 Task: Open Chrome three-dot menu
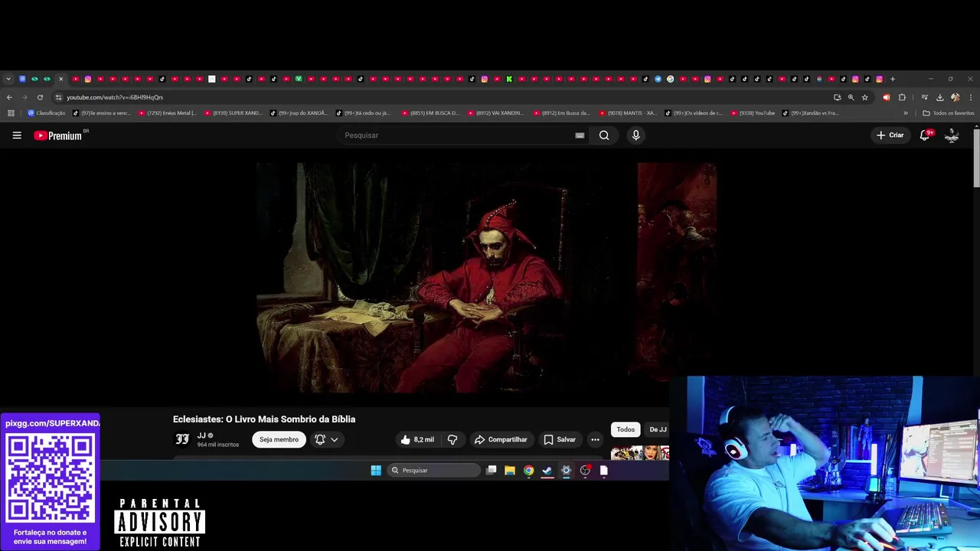point(970,97)
